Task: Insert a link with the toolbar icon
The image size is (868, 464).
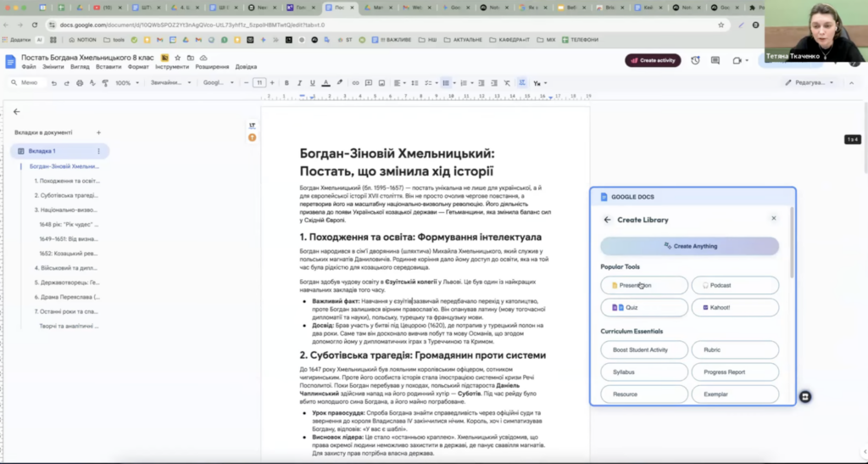Action: (355, 83)
